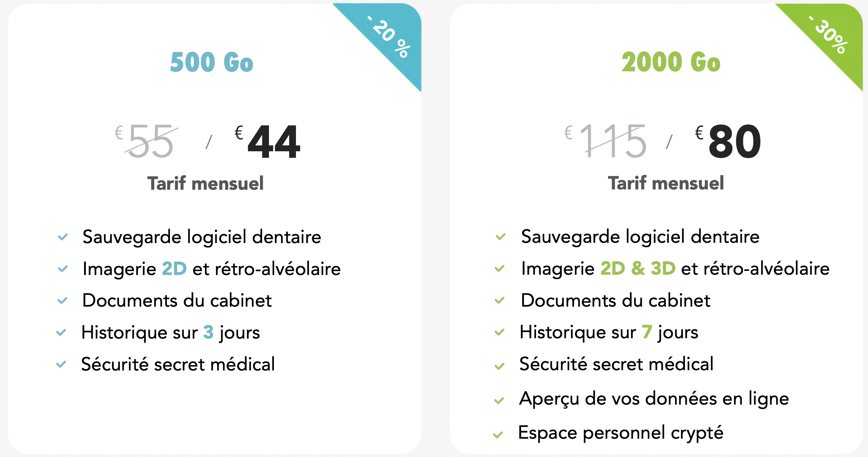This screenshot has width=868, height=457.
Task: Click blue checkmark beside Sécurité secret médical
Action: coord(61,364)
